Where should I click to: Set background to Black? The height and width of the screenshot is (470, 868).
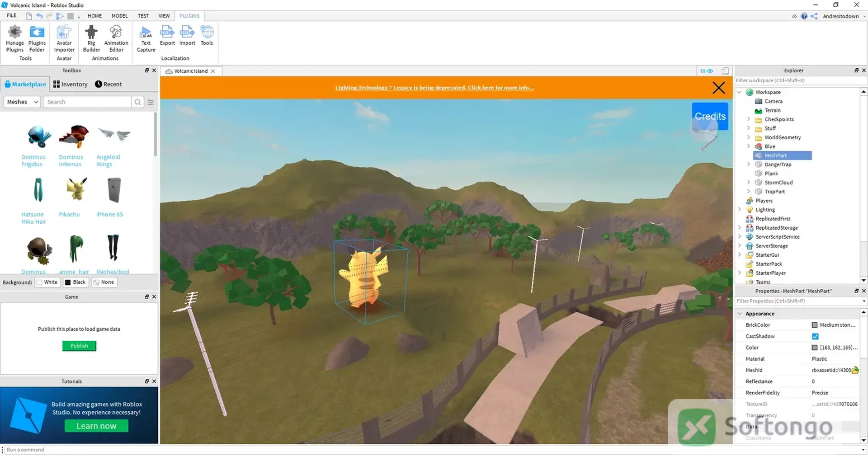(x=75, y=282)
